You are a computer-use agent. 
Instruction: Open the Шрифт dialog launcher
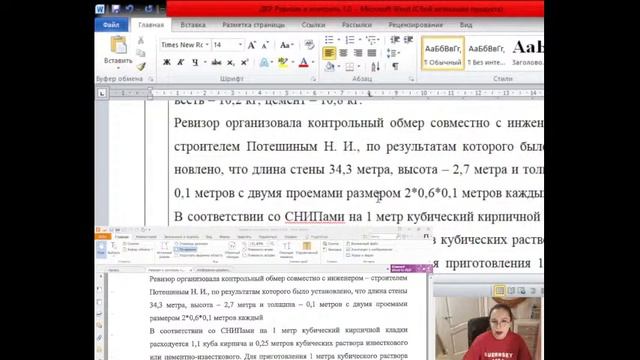click(x=313, y=79)
